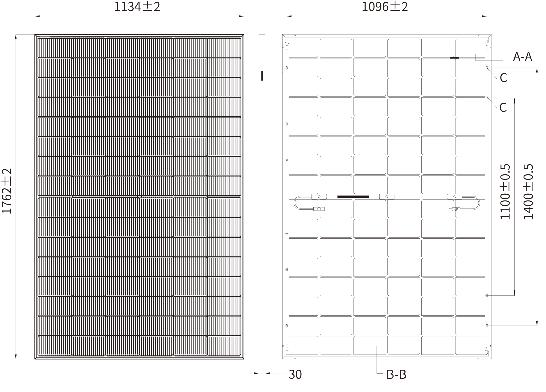Click the upper C mounting hole label
The width and height of the screenshot is (546, 392).
(x=503, y=78)
